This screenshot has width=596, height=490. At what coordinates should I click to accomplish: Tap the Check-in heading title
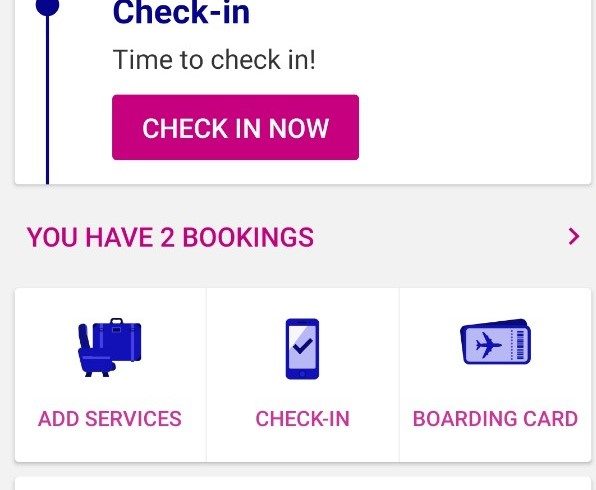pyautogui.click(x=181, y=12)
